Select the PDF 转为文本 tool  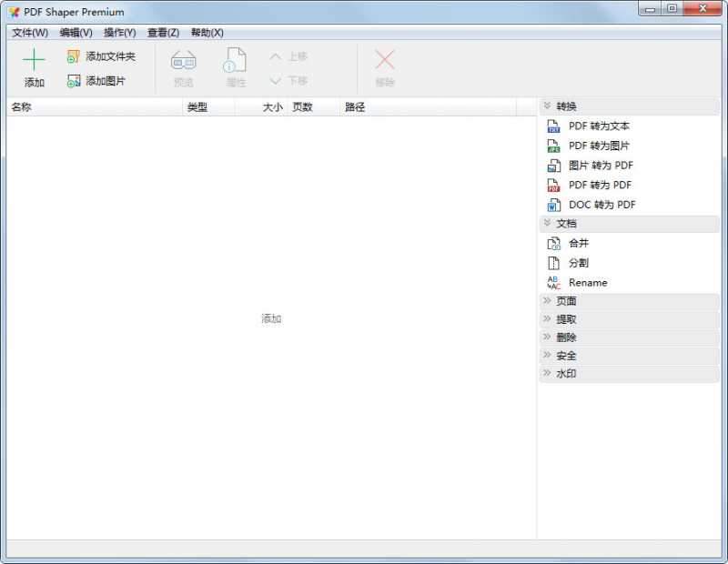point(591,126)
